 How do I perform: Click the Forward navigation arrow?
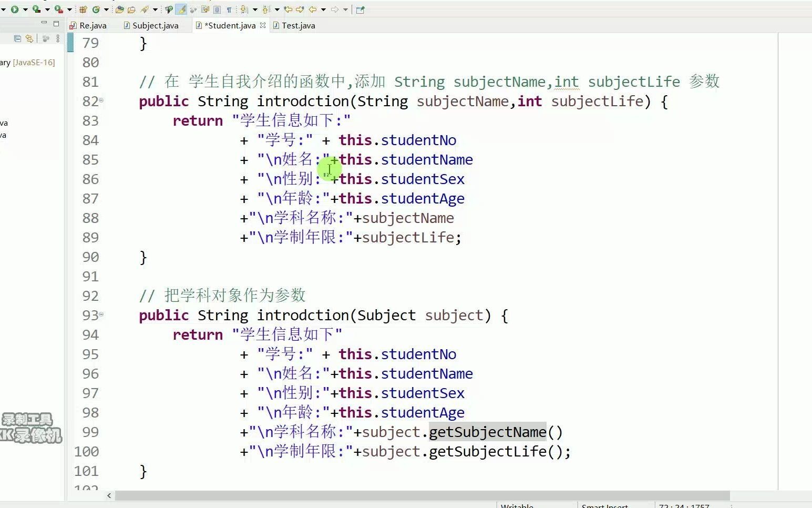pyautogui.click(x=335, y=9)
